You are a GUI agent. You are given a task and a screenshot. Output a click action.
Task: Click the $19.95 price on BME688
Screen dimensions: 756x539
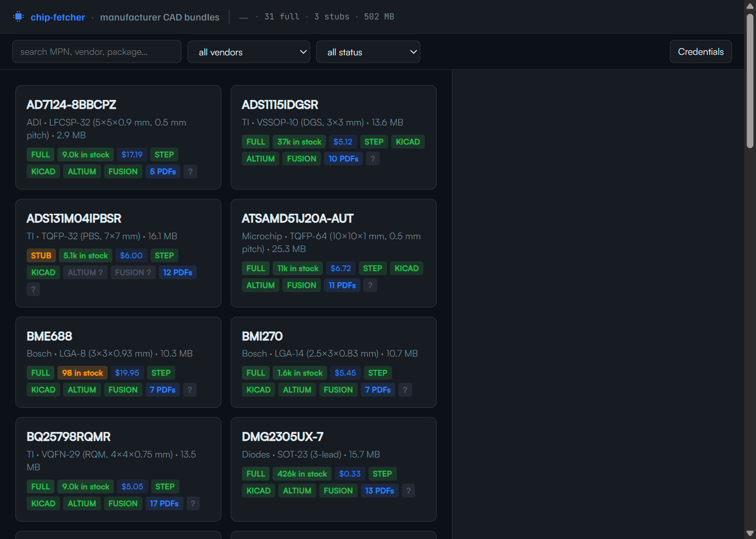pyautogui.click(x=127, y=373)
